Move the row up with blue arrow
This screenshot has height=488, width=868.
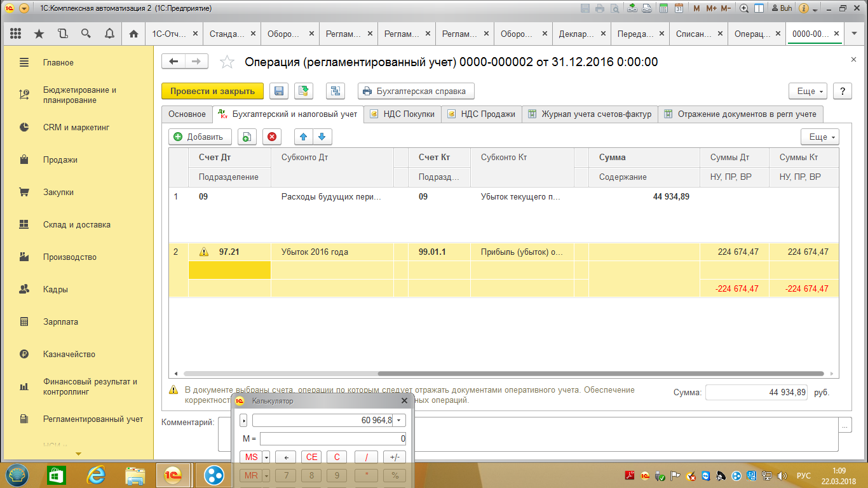pyautogui.click(x=304, y=137)
